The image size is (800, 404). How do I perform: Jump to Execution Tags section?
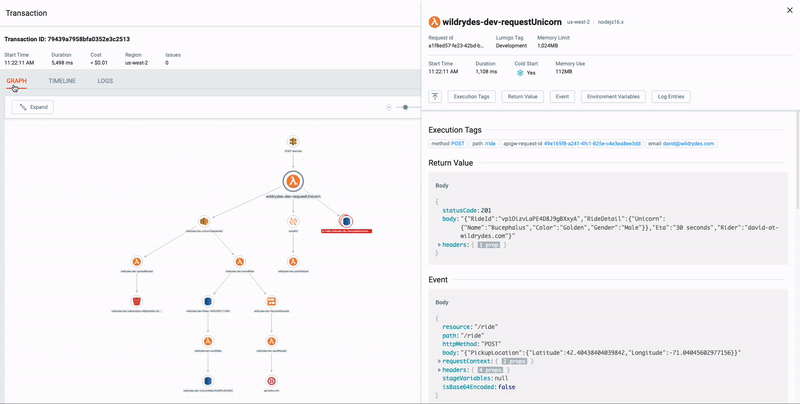471,96
